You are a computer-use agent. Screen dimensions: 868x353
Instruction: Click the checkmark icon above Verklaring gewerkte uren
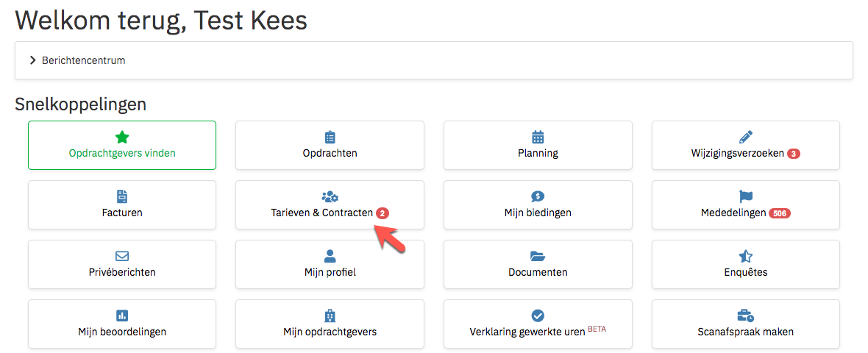click(538, 315)
